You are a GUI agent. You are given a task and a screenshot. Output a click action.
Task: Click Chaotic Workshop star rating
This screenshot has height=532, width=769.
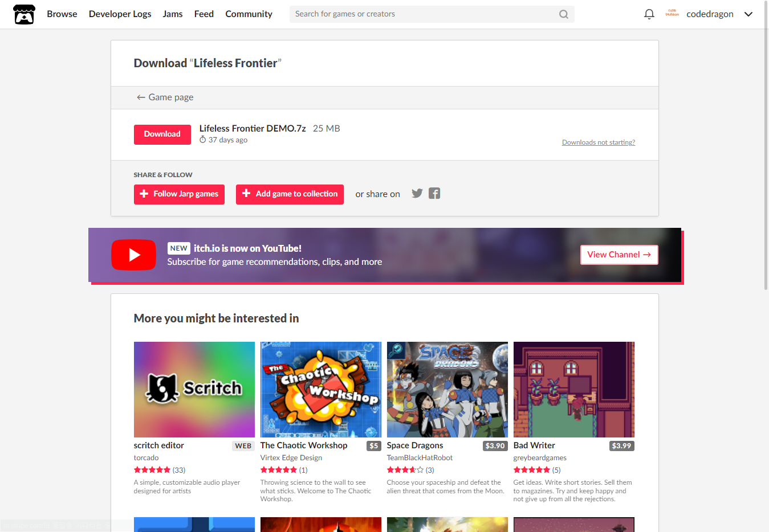[x=279, y=470]
